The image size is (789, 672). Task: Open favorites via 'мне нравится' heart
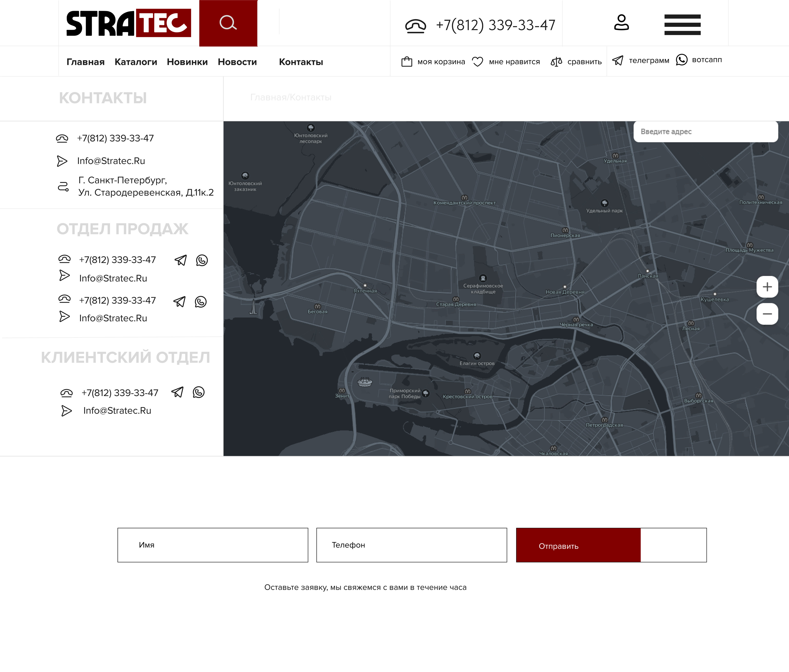(478, 62)
